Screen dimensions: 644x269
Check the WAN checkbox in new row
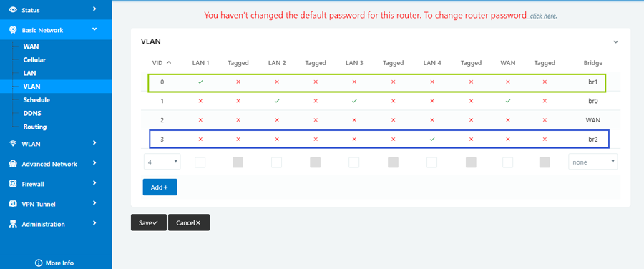pos(507,162)
